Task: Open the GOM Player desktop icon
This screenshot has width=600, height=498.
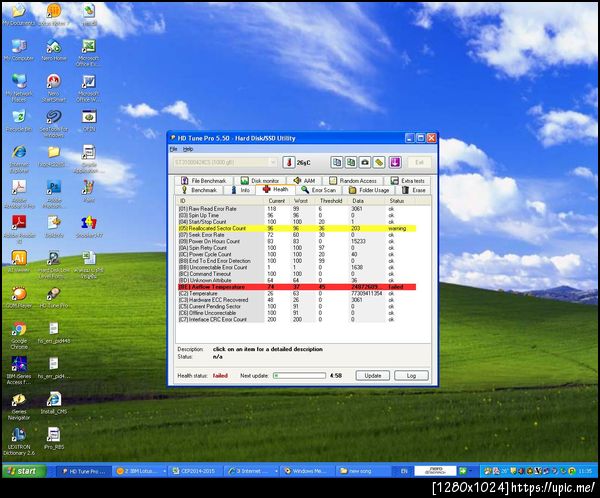Action: [18, 297]
